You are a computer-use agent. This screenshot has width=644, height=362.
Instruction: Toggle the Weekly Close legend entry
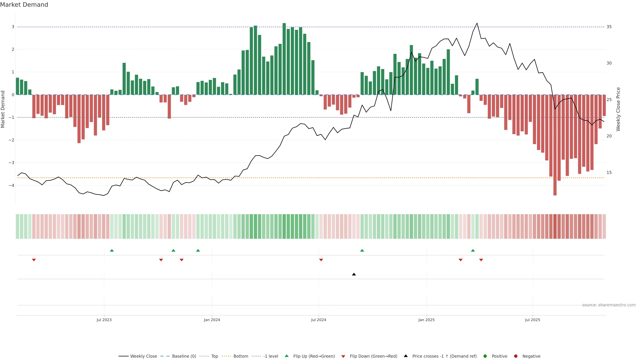pos(144,356)
